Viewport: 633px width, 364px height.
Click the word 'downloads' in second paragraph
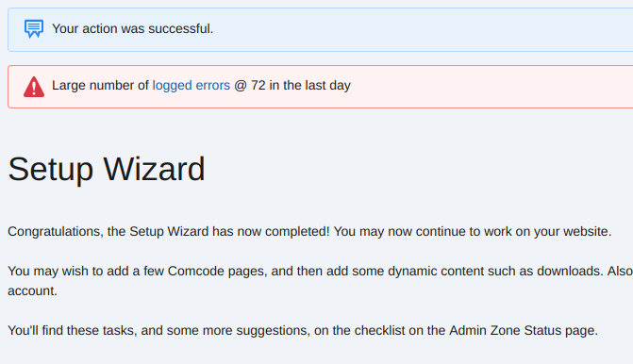[569, 272]
